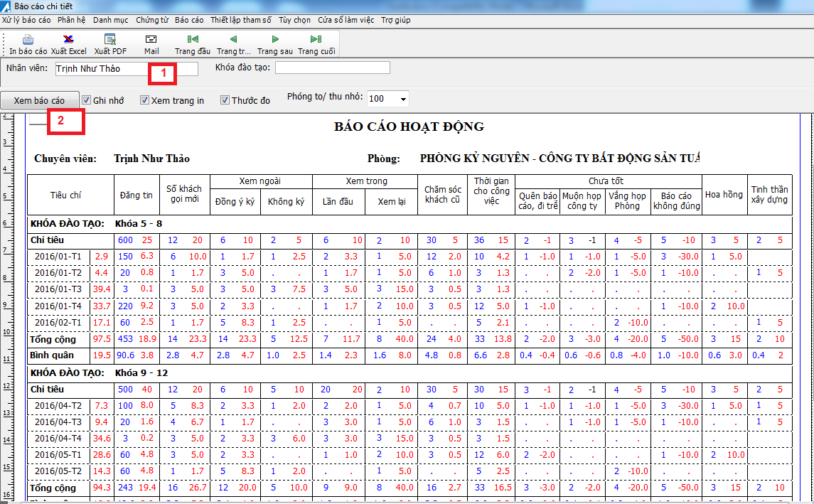This screenshot has width=814, height=504.
Task: Open the Báo cáo menu
Action: pyautogui.click(x=189, y=20)
